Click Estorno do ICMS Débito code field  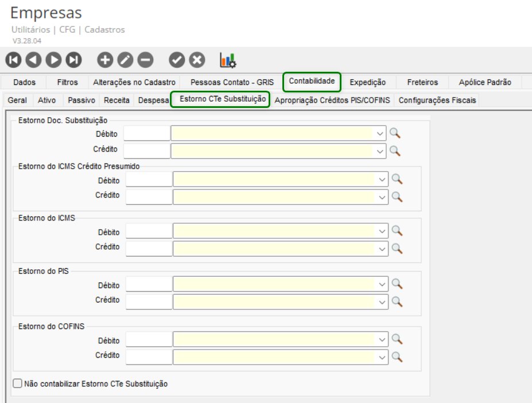tap(149, 231)
